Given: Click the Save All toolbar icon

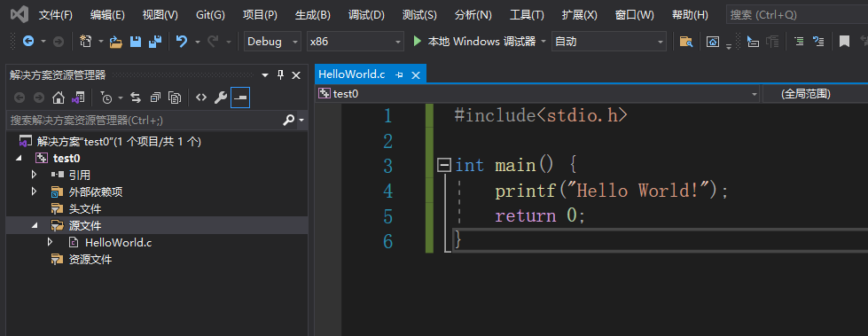Looking at the screenshot, I should coord(155,42).
